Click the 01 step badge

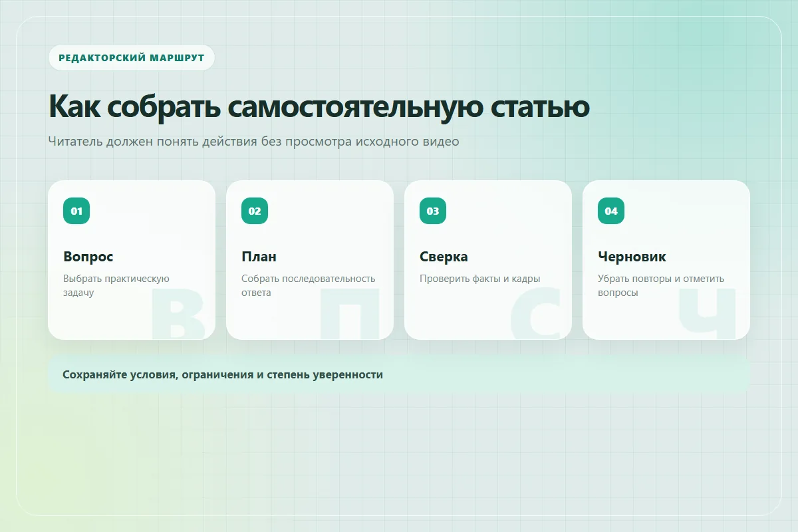click(76, 211)
